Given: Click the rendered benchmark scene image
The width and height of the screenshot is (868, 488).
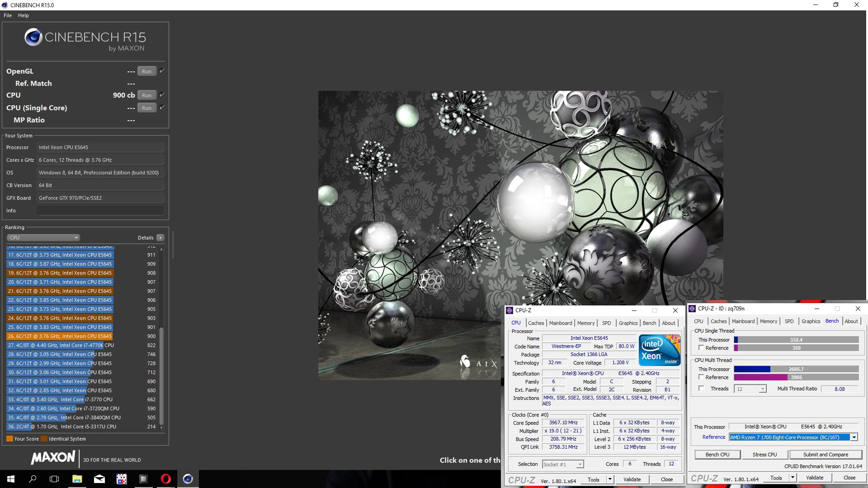Looking at the screenshot, I should (x=520, y=235).
